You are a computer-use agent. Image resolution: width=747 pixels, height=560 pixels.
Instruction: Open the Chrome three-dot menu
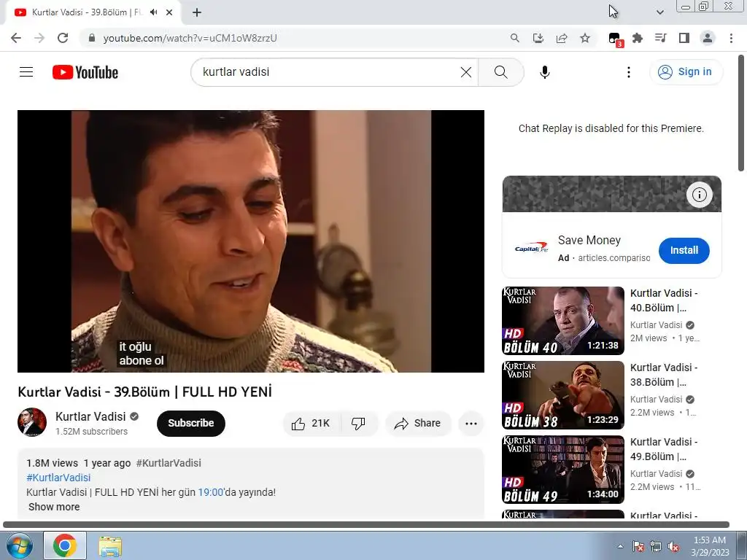point(731,38)
